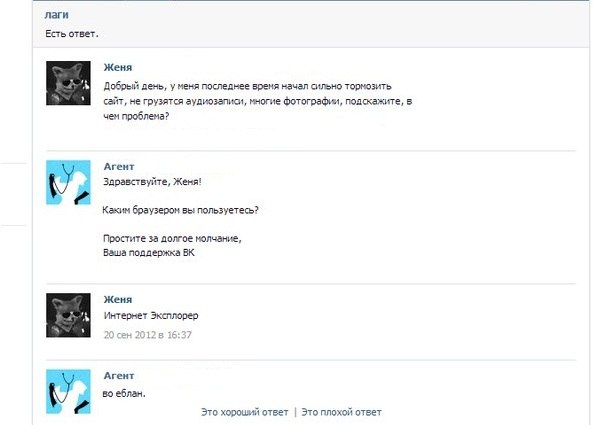Click Женя's avatar beside "Интернет Эксплорер"

pos(68,315)
